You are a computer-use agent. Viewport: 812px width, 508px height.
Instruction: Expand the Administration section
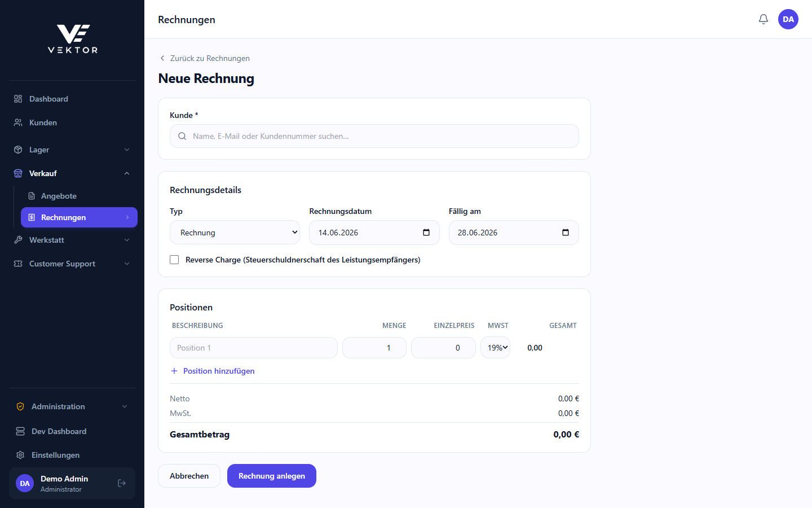(72, 406)
